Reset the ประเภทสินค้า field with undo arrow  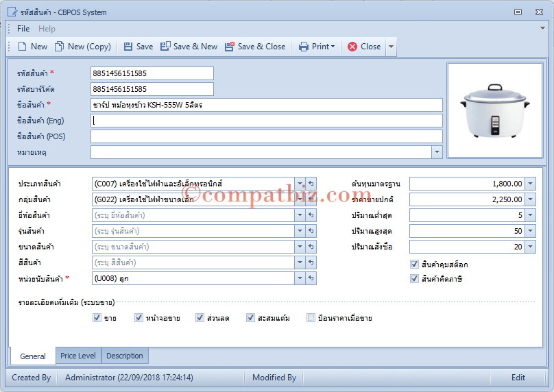coord(311,184)
